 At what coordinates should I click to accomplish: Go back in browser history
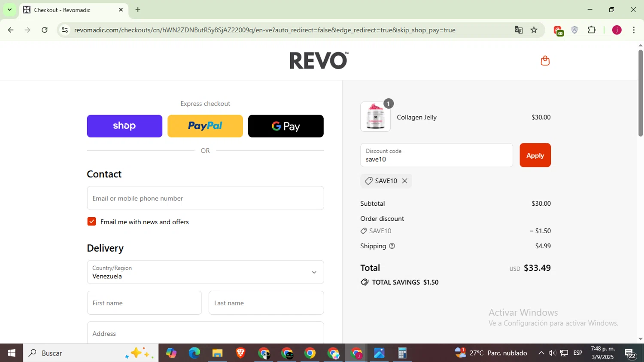pos(11,30)
